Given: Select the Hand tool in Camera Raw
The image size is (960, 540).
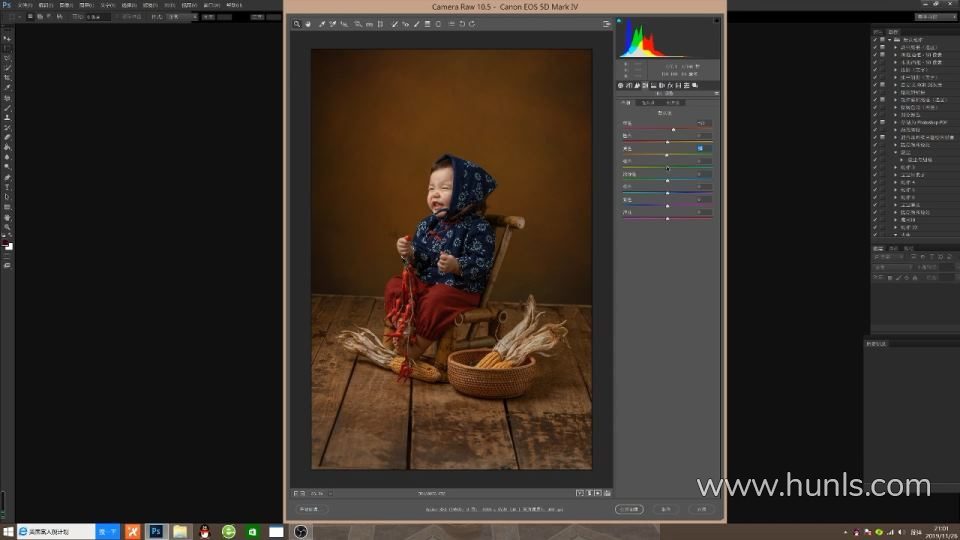Looking at the screenshot, I should [x=308, y=24].
